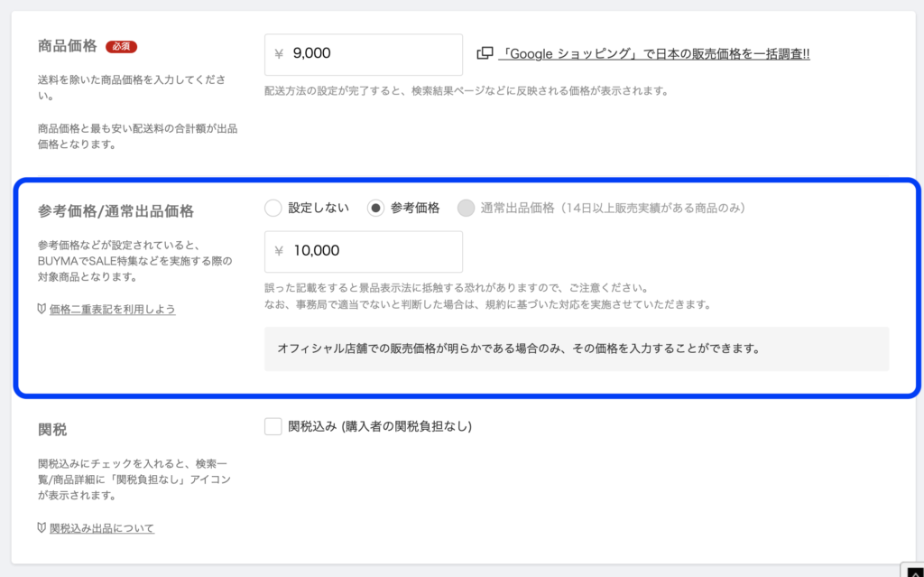
Task: Click the 商品価格 section heading
Action: pyautogui.click(x=68, y=47)
